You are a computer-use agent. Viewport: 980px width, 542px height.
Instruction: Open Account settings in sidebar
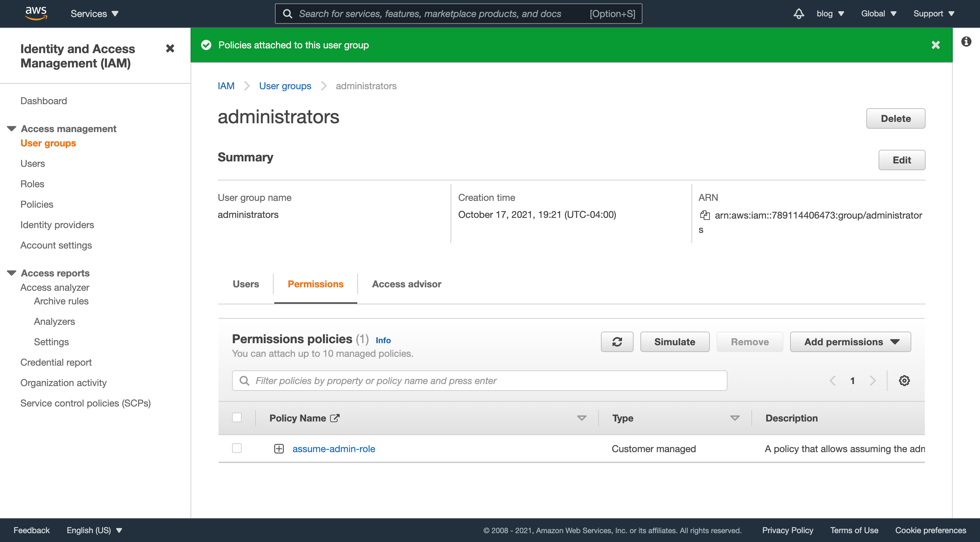(56, 245)
